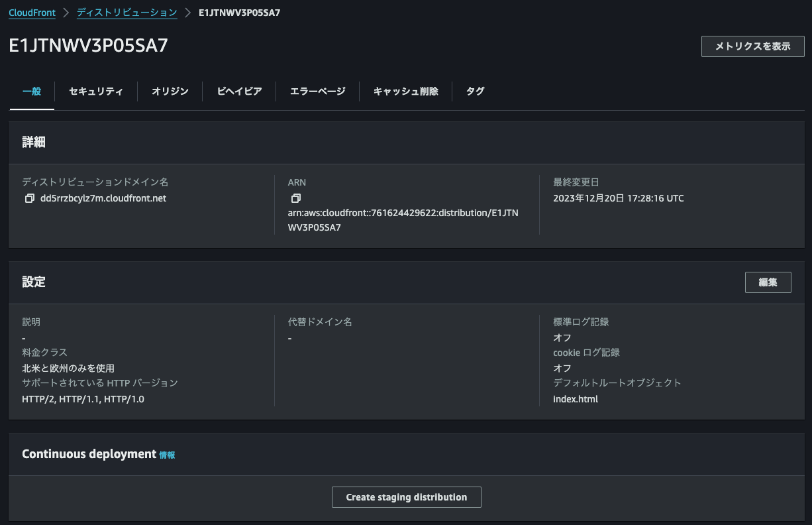Switch to the ビヘイビア tab
The width and height of the screenshot is (812, 525).
pos(240,91)
